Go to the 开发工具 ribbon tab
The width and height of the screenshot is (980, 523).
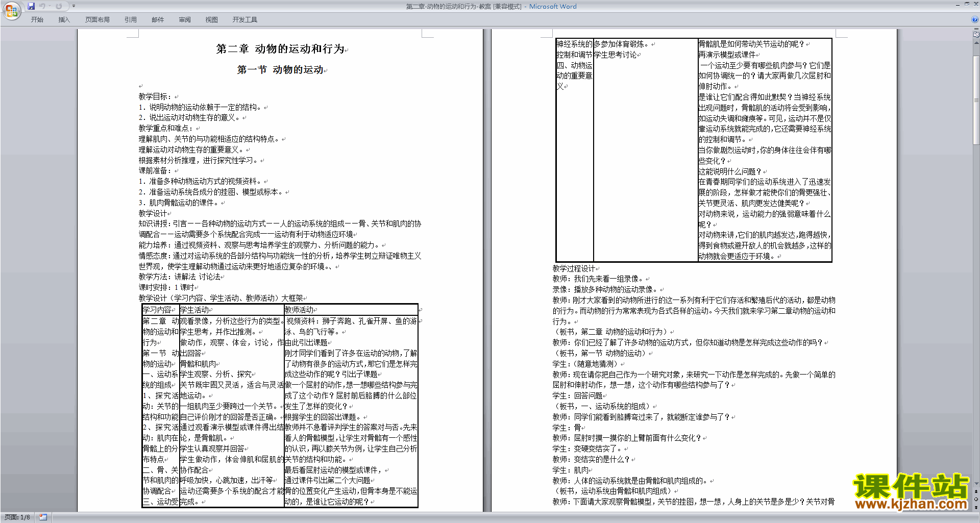(x=245, y=20)
